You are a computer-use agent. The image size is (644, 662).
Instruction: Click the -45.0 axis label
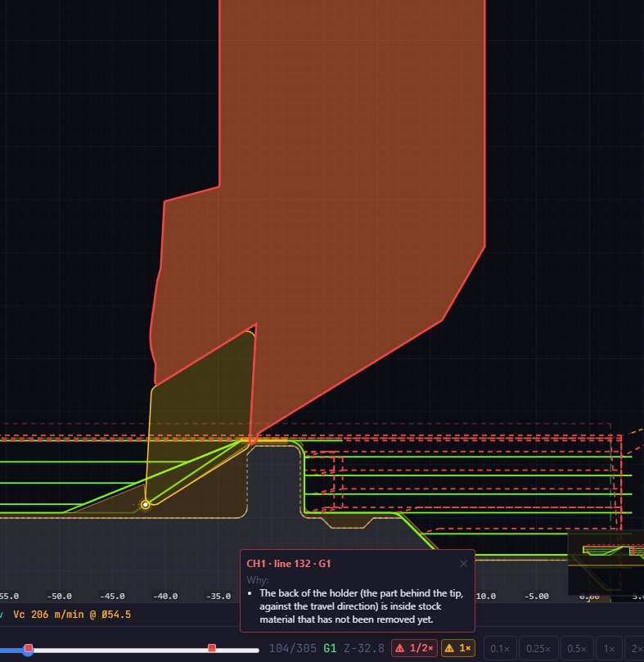point(112,597)
